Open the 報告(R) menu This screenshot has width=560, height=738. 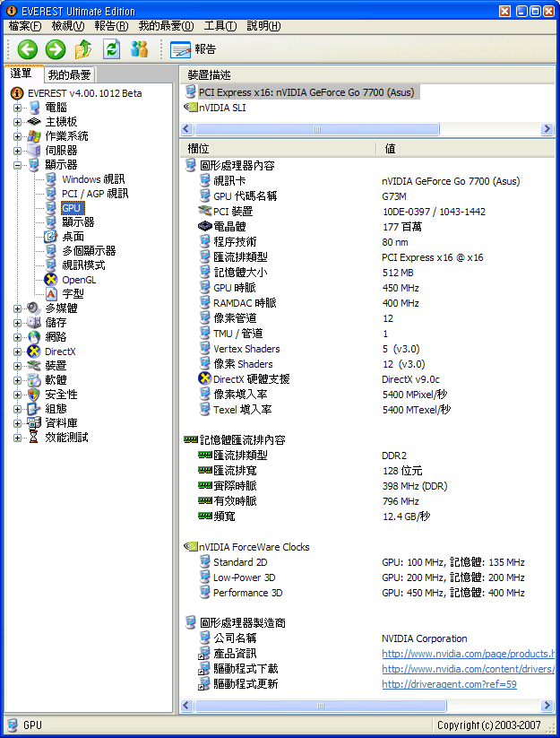click(x=111, y=26)
